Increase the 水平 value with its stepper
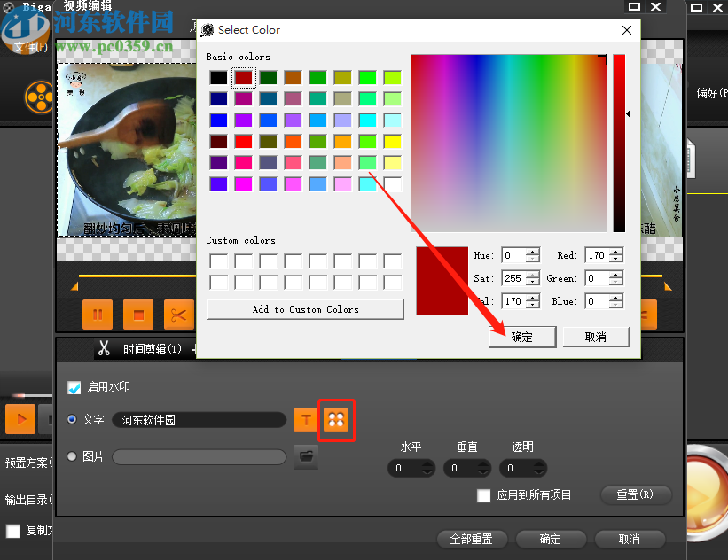728x560 pixels. click(x=428, y=463)
